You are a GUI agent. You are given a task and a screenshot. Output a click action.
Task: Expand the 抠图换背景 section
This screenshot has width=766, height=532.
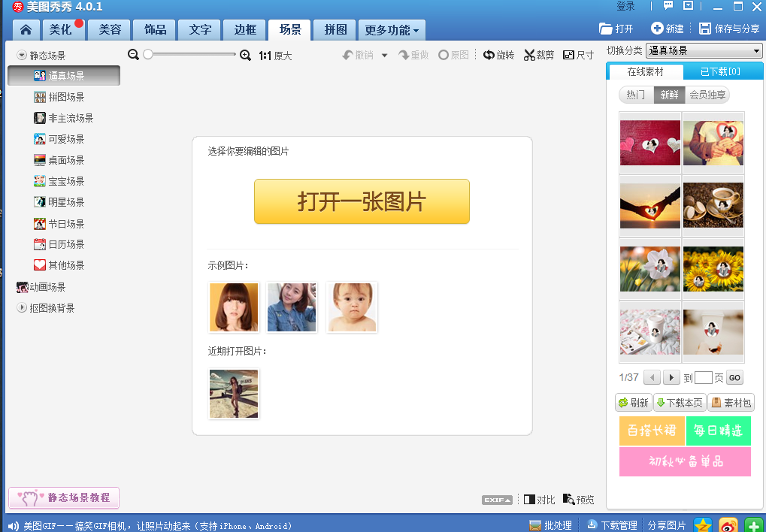coord(22,308)
